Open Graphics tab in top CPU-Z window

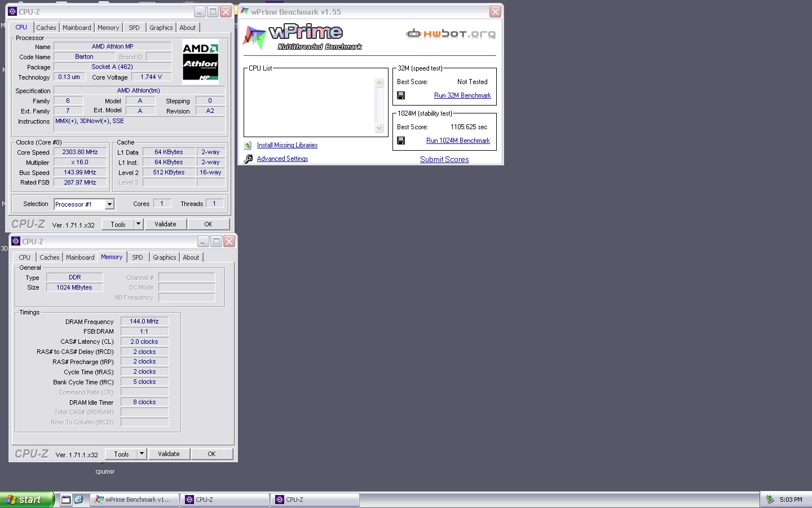[161, 28]
